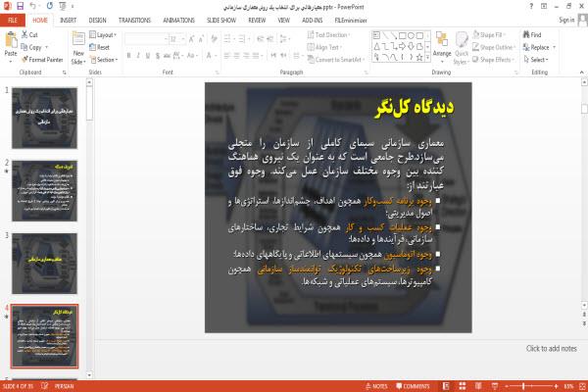The image size is (588, 392).
Task: Switch to the TRANSITIONS tab
Action: 134,21
